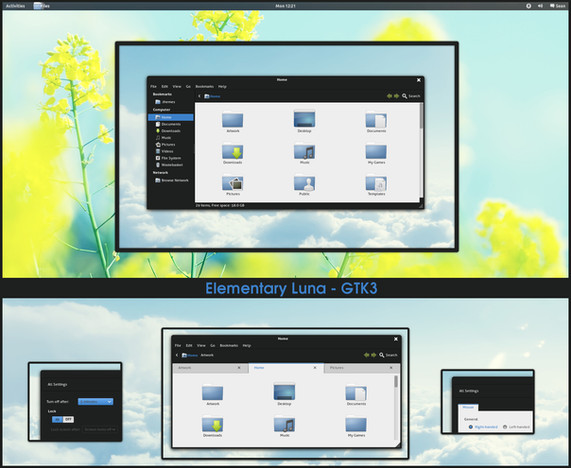Close the Home tab

pos(315,368)
